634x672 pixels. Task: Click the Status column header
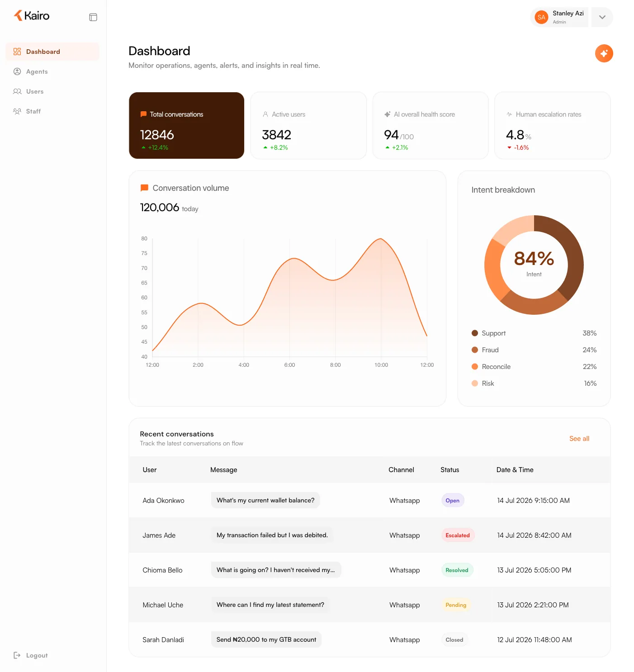coord(449,470)
